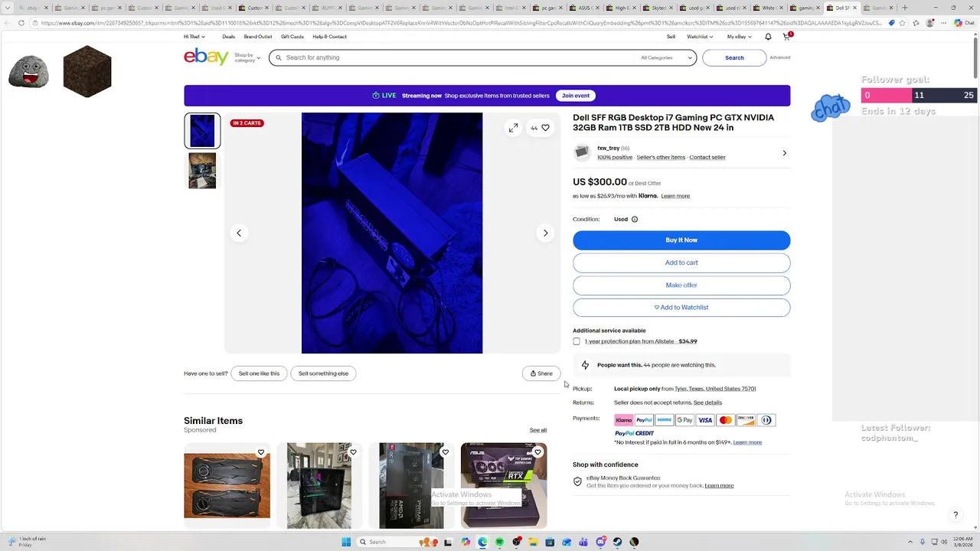
Task: Click the Used condition info icon
Action: tap(634, 220)
